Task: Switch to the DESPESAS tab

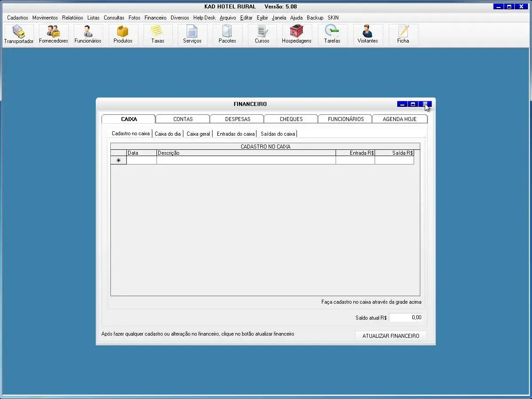Action: (238, 119)
